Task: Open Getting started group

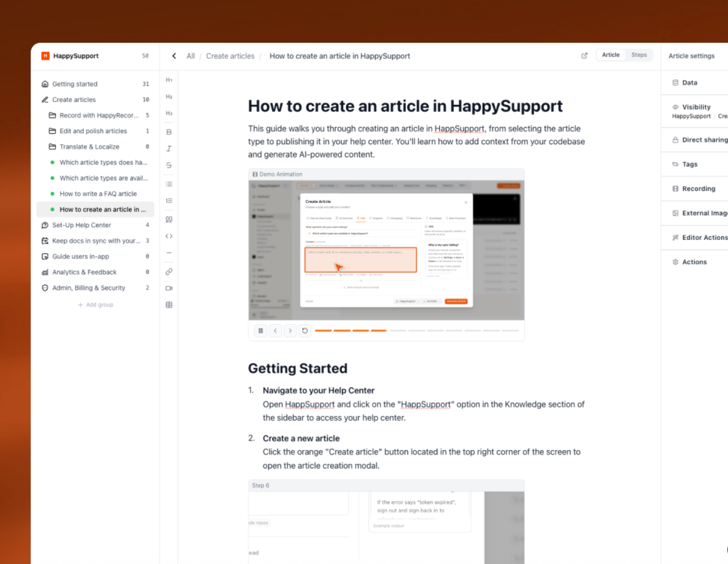Action: [x=95, y=84]
